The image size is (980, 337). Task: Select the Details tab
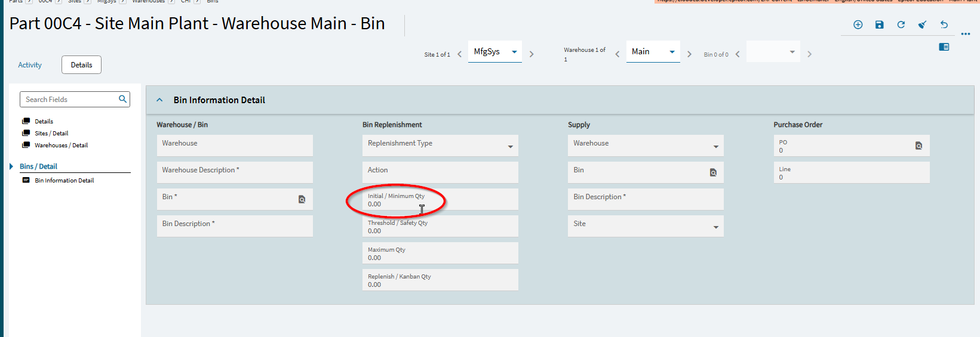(81, 65)
